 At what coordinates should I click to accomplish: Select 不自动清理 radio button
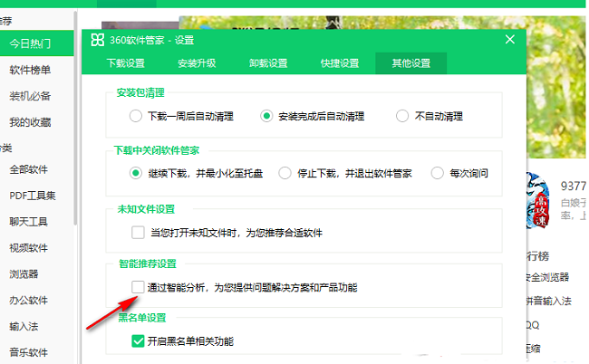click(402, 116)
